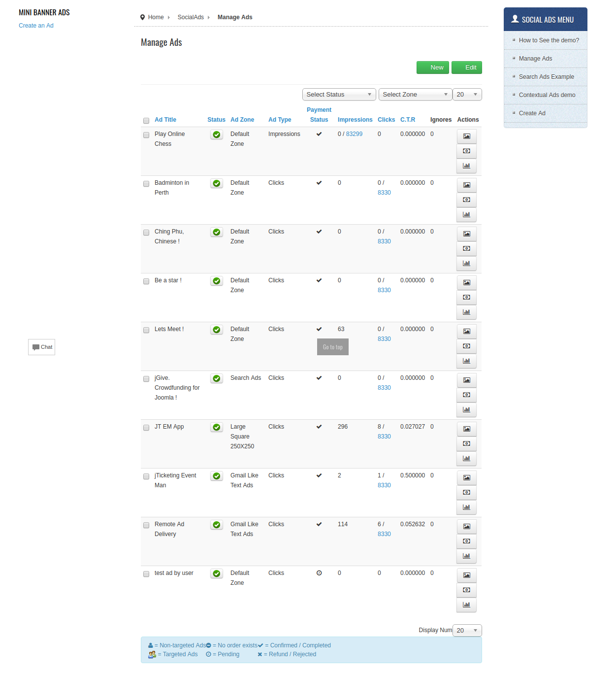Check the box for Badminton in Perth

click(x=146, y=184)
